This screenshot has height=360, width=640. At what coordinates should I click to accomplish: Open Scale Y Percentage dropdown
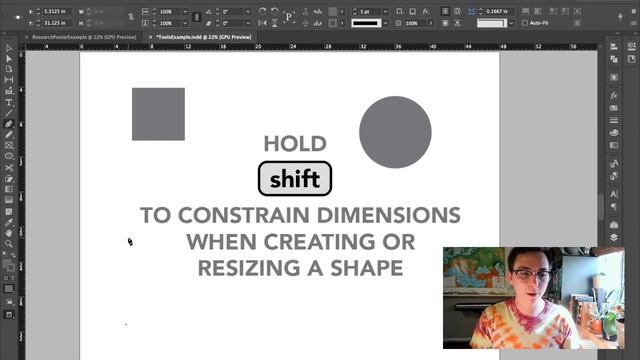(x=185, y=23)
